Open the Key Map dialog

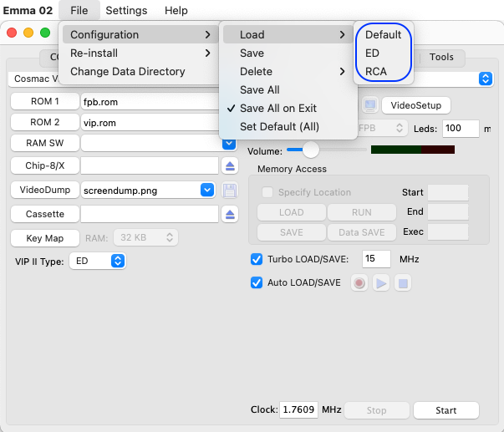click(45, 238)
